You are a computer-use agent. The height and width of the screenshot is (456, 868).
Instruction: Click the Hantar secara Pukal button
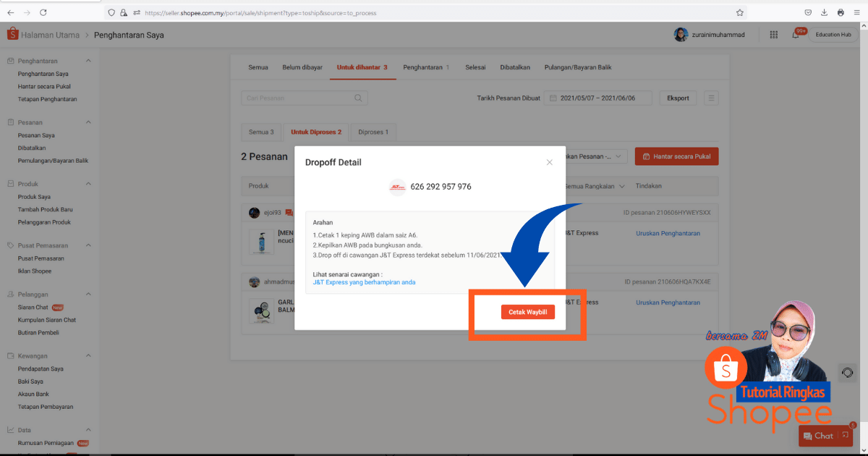click(677, 156)
